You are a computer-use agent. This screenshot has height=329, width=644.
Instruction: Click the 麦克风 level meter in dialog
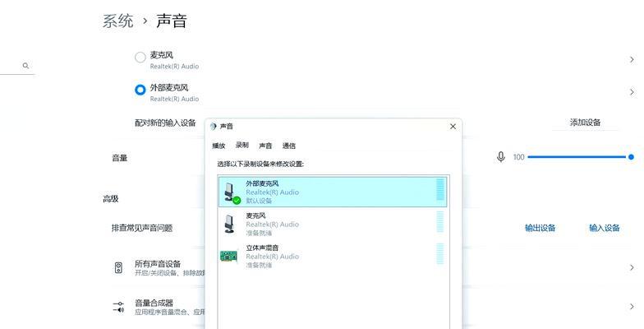(x=440, y=222)
